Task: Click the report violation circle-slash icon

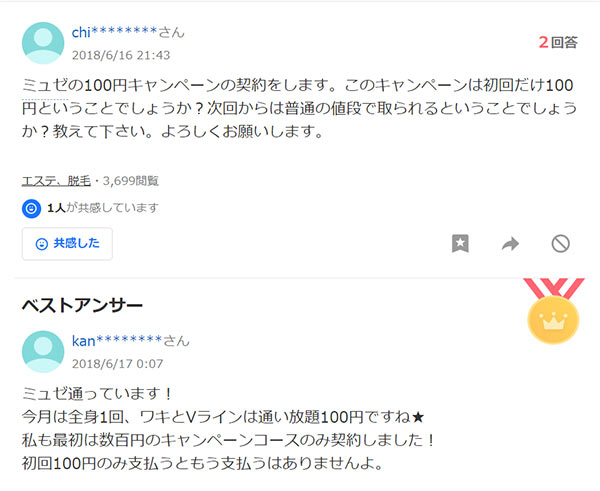Action: click(x=561, y=243)
